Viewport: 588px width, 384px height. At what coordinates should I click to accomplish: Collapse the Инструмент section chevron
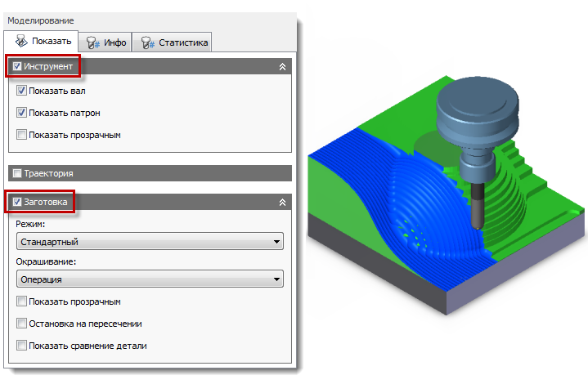pyautogui.click(x=282, y=67)
